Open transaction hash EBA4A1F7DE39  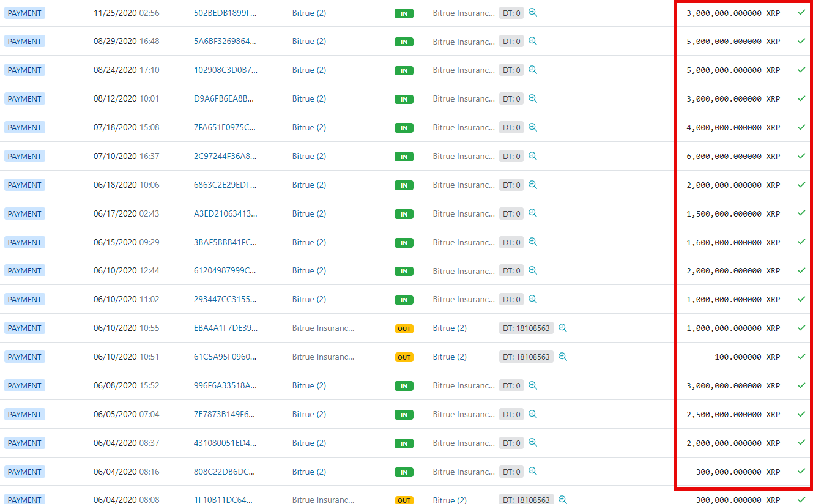[226, 328]
